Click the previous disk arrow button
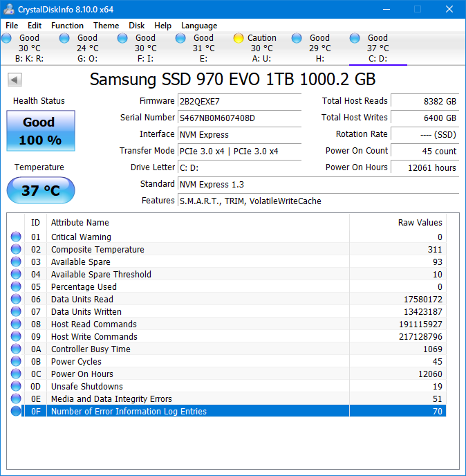Screen dimensions: 466x476 (15, 80)
